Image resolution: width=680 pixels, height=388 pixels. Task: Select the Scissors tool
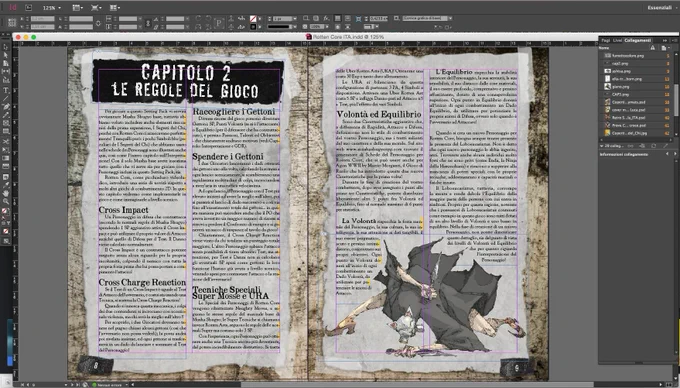pyautogui.click(x=6, y=141)
